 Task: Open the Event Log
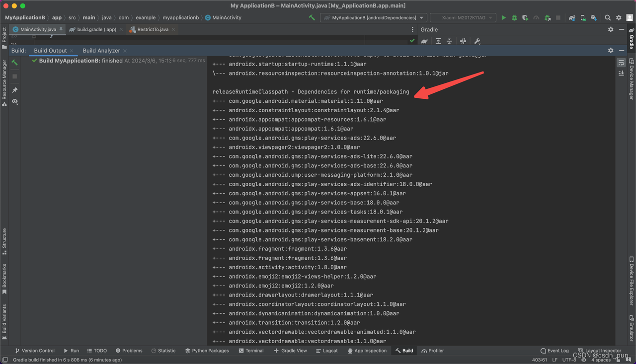click(x=555, y=351)
